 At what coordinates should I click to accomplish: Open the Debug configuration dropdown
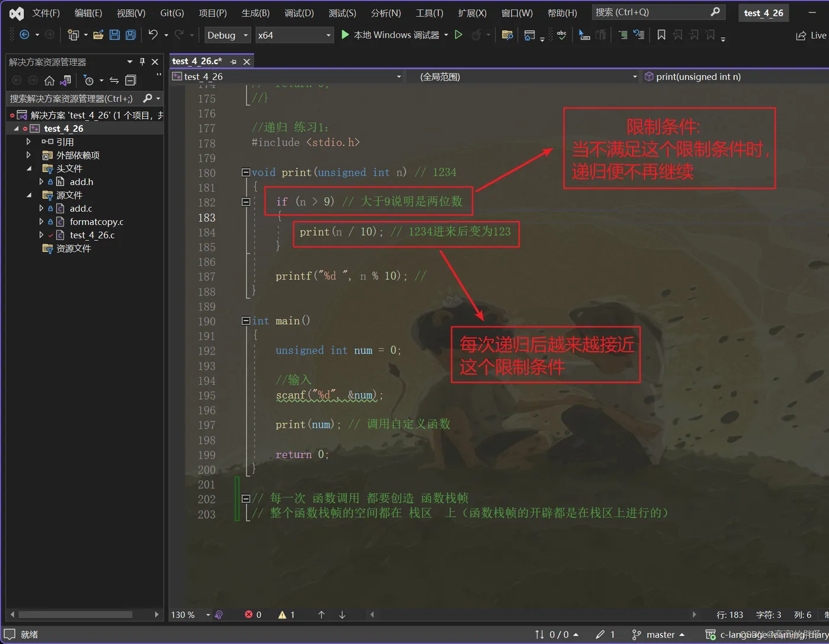point(228,35)
